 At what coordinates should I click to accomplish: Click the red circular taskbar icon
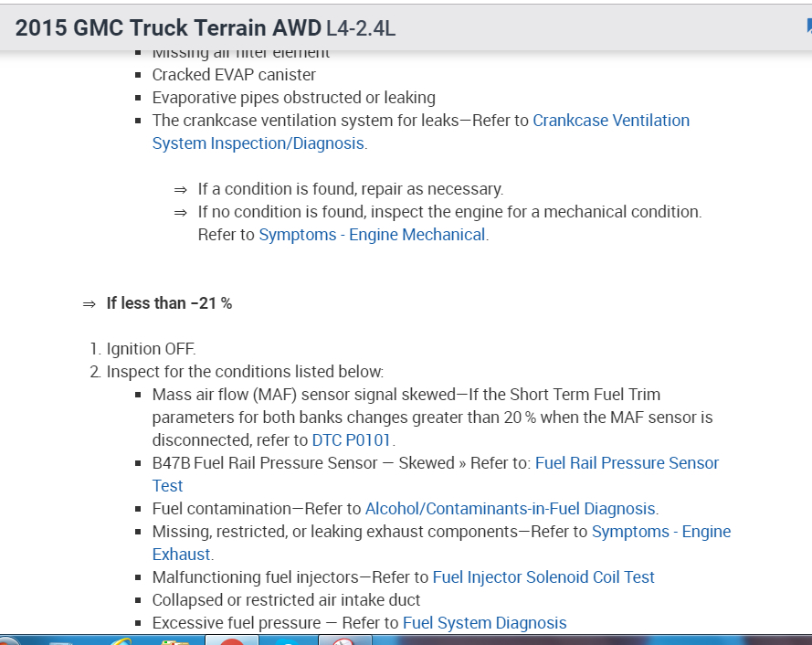pos(233,641)
